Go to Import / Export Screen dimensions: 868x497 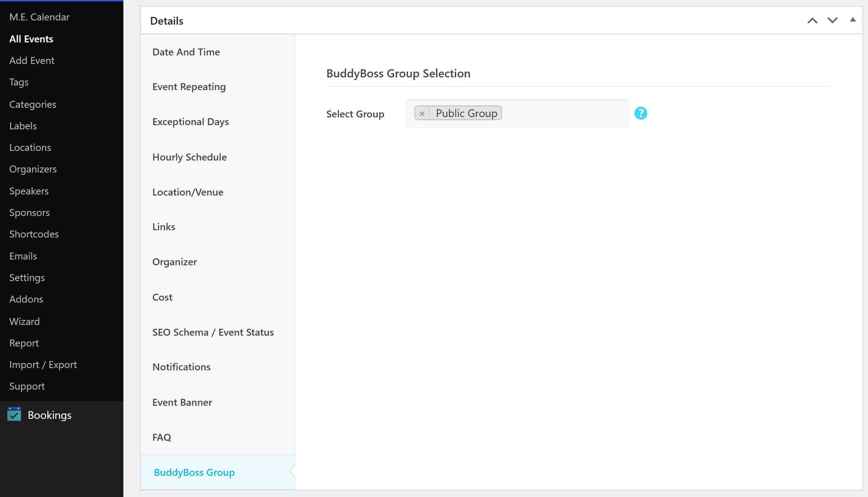click(x=43, y=365)
